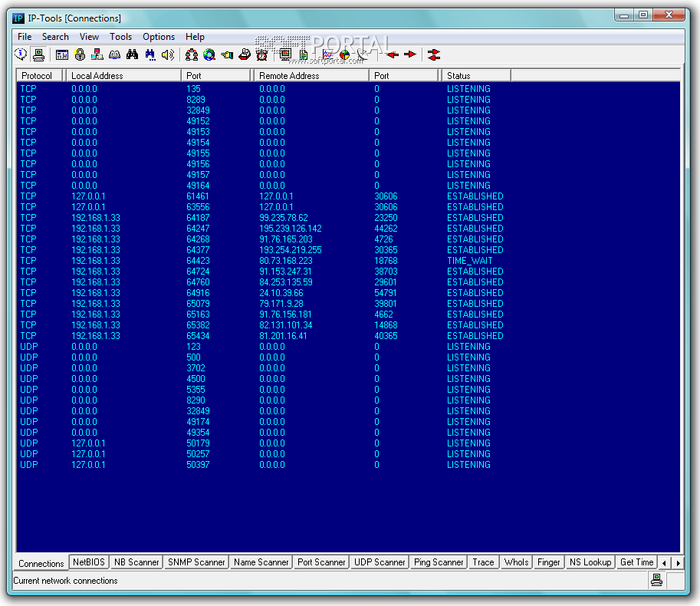Image resolution: width=700 pixels, height=606 pixels.
Task: Open the File menu
Action: [x=25, y=37]
